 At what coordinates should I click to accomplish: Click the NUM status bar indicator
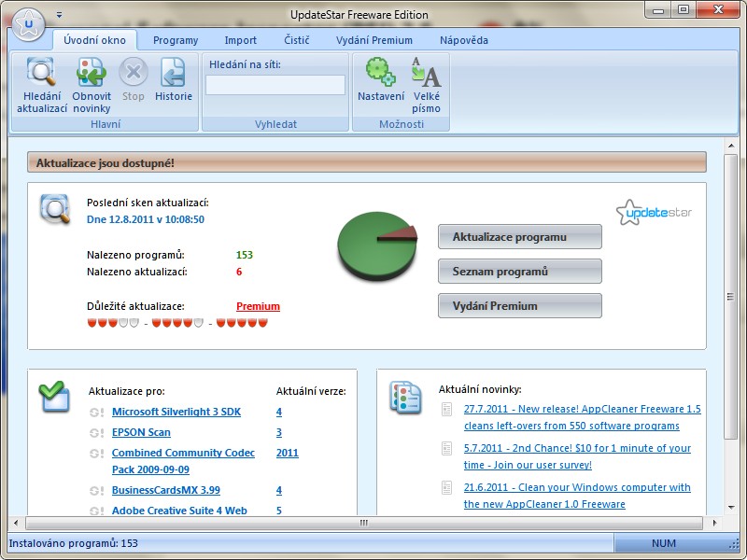click(x=664, y=543)
